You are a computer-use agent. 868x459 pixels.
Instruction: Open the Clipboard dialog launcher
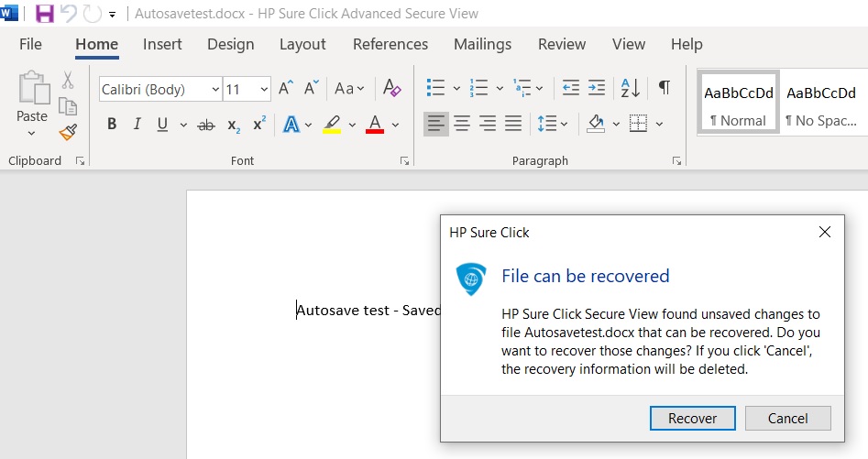(x=81, y=161)
